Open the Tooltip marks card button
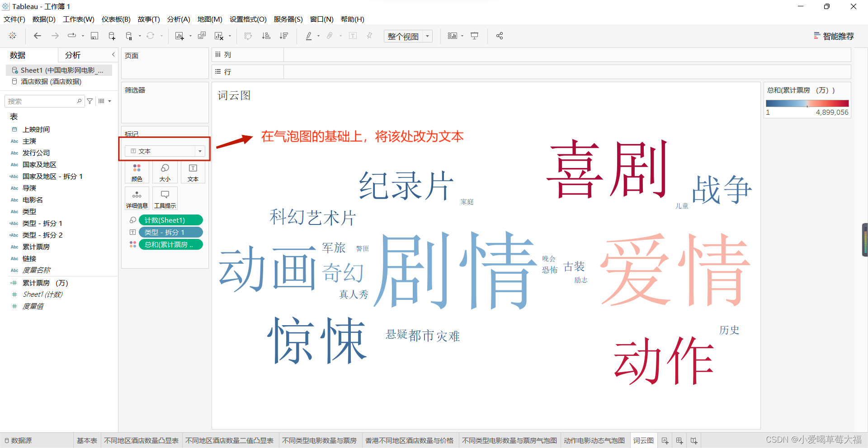The image size is (868, 448). (165, 199)
